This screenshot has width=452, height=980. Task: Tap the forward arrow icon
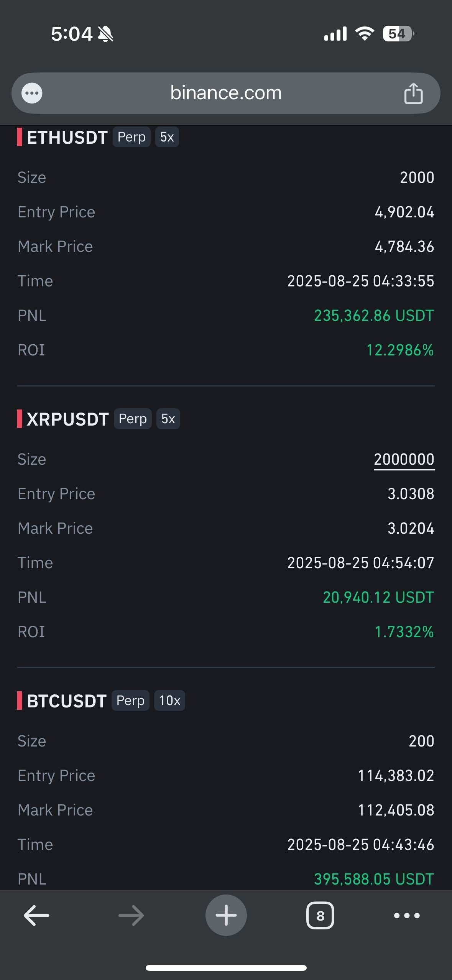(x=131, y=915)
